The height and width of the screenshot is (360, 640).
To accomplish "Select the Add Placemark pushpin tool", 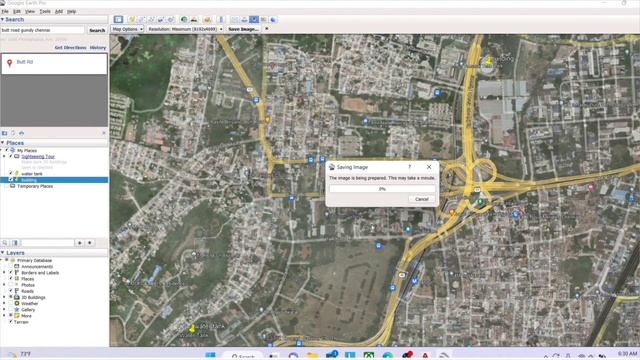I will tap(131, 19).
